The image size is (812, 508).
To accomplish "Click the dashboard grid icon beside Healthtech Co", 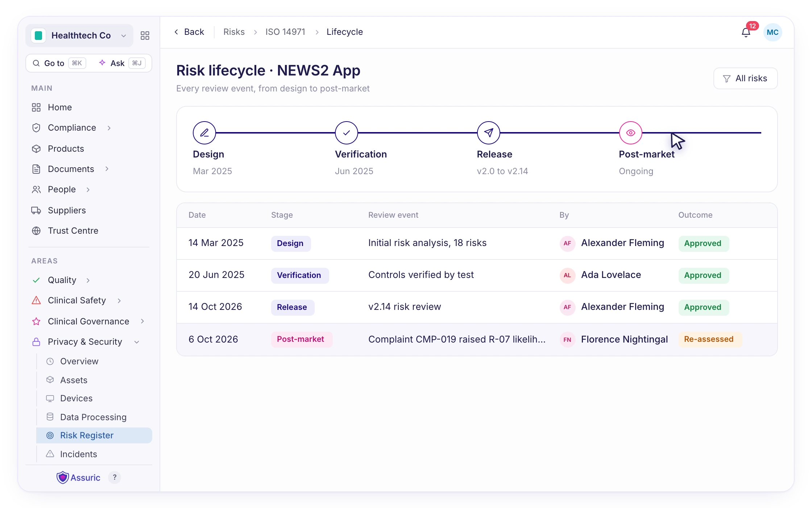I will 145,36.
